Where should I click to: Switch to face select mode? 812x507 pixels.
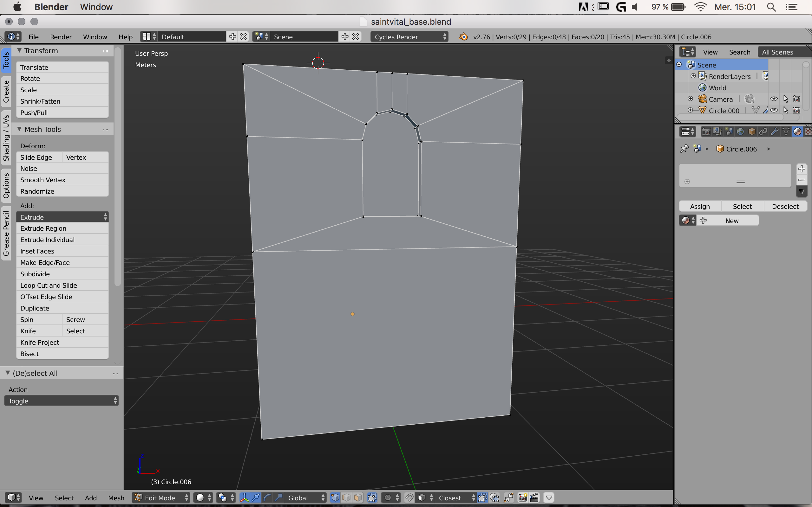coord(358,497)
